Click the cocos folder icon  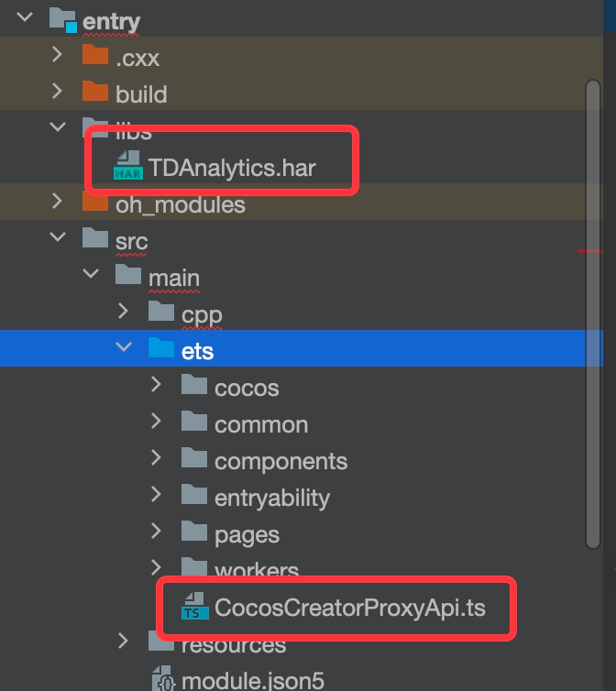click(x=194, y=384)
